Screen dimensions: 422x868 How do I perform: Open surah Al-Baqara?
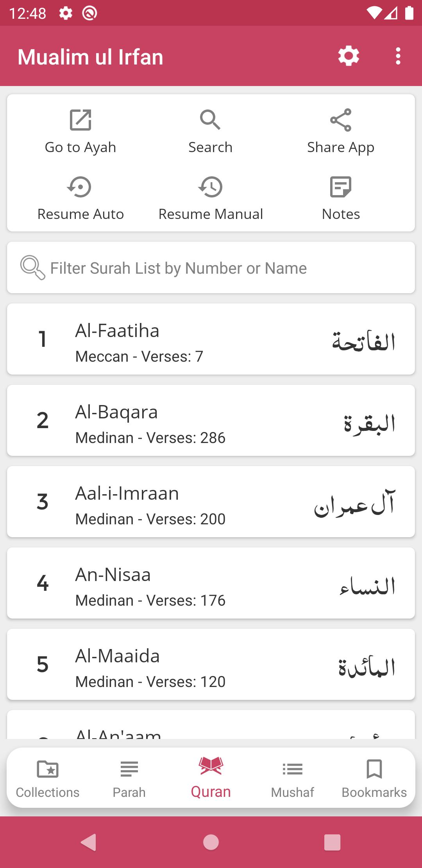pos(211,420)
